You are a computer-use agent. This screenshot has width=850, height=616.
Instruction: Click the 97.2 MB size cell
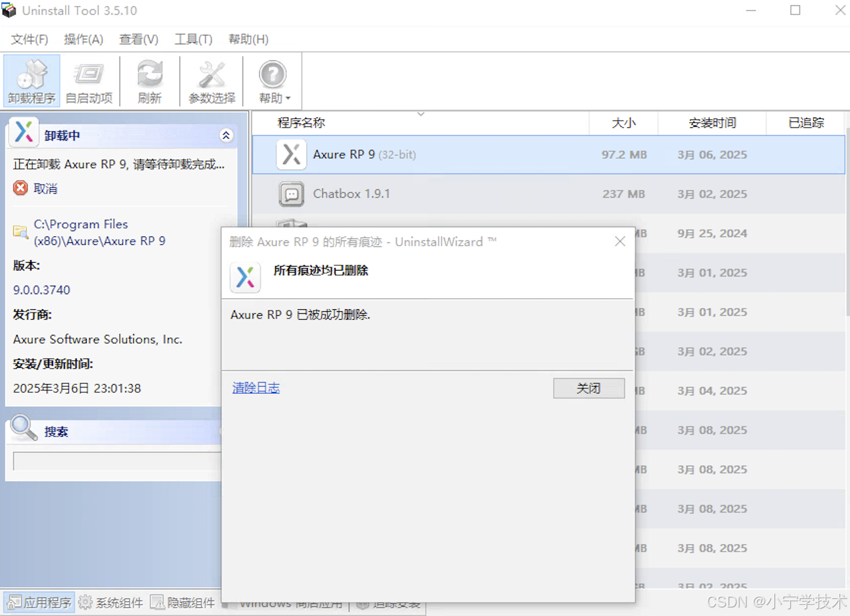(x=624, y=155)
